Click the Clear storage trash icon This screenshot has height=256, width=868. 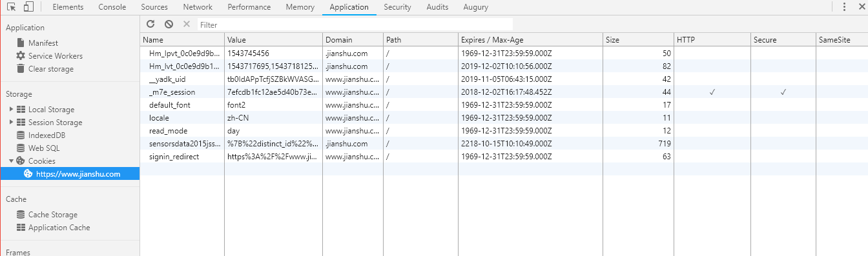(x=21, y=68)
